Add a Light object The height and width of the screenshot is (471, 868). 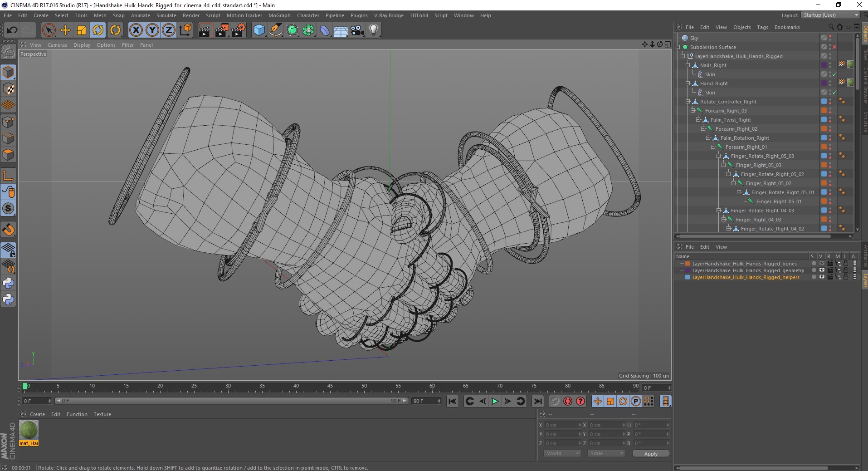374,30
